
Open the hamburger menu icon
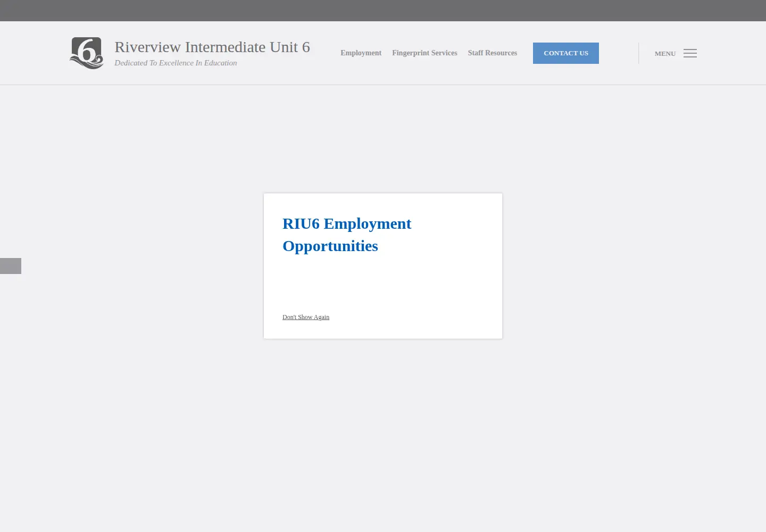690,53
